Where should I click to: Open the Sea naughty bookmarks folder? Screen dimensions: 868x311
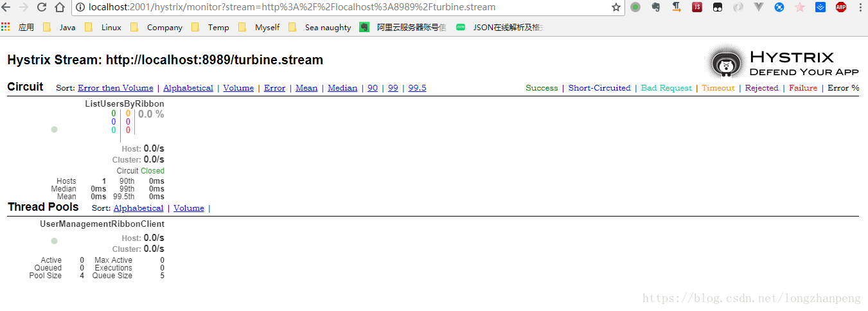pyautogui.click(x=320, y=27)
